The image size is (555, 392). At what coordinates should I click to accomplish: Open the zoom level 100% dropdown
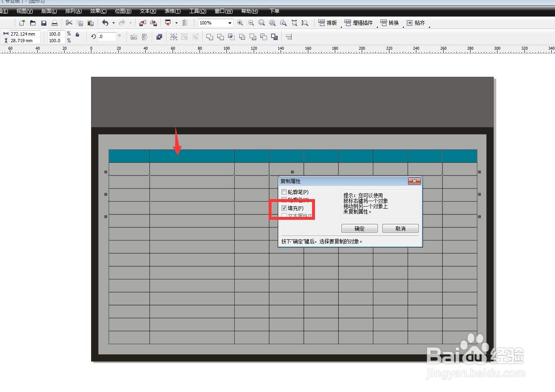tap(230, 23)
